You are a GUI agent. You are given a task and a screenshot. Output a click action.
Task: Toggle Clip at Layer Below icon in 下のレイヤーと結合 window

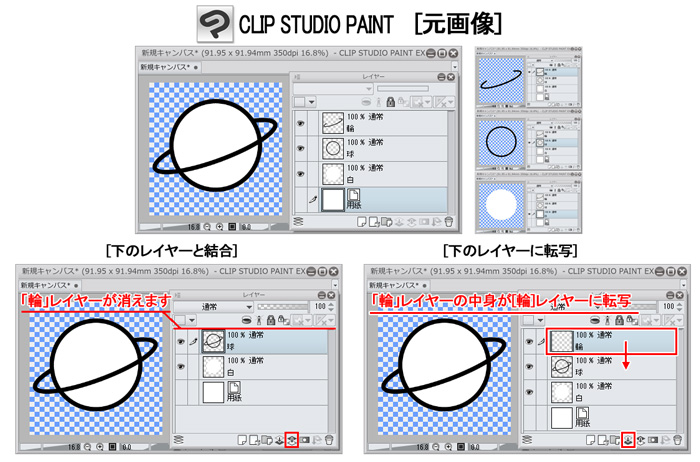pyautogui.click(x=246, y=320)
